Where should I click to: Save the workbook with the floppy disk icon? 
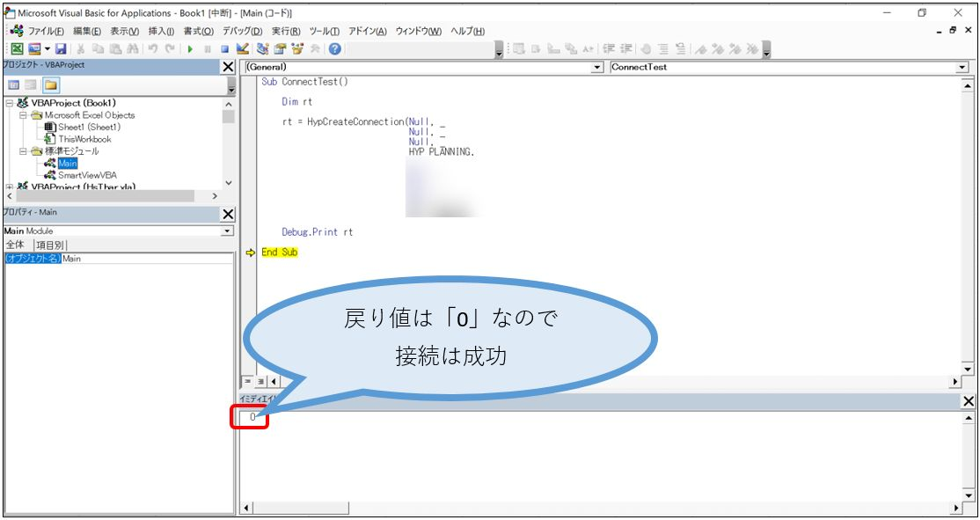coord(61,50)
